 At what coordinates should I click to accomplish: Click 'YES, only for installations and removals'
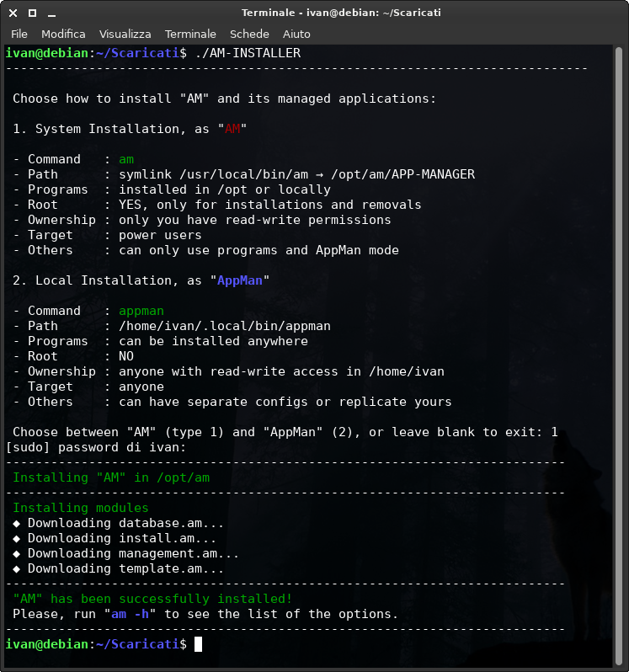coord(270,205)
